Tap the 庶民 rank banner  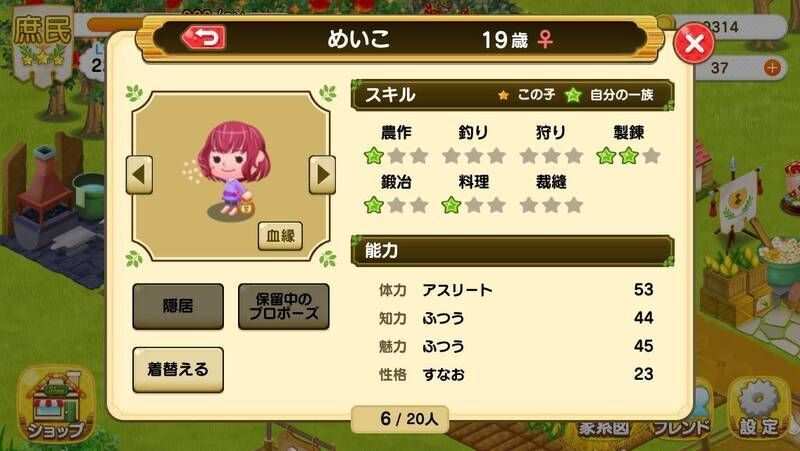(x=42, y=43)
